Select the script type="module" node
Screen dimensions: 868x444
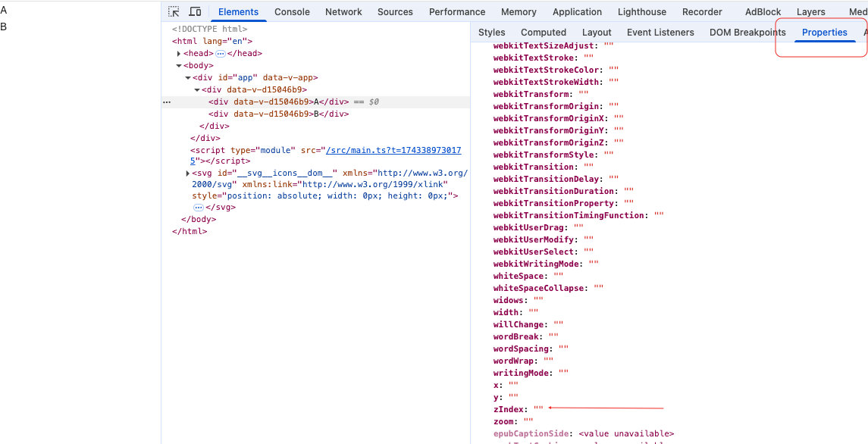click(x=326, y=155)
